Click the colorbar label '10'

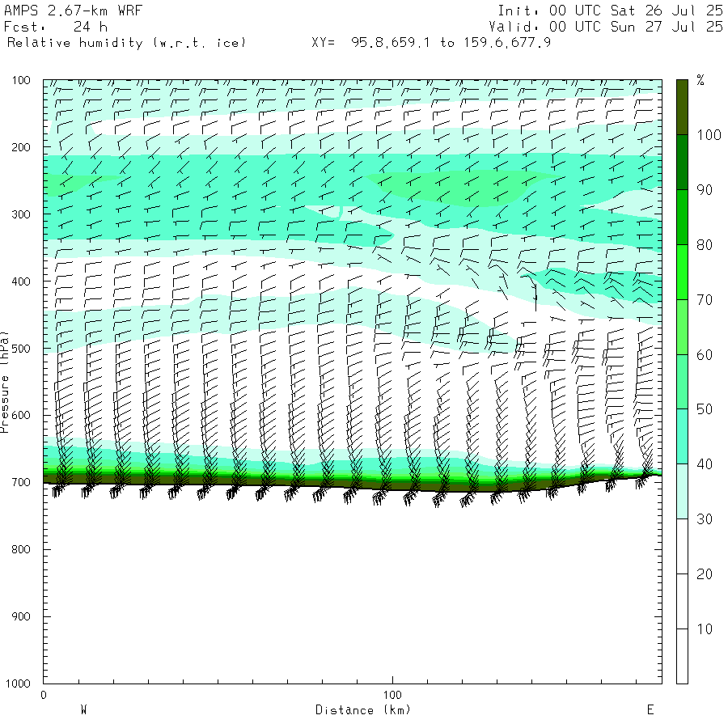705,629
